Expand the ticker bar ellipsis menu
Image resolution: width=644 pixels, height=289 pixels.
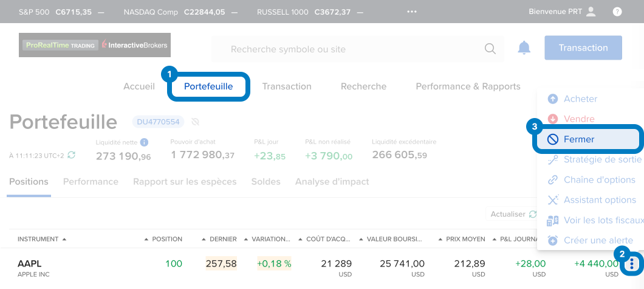pyautogui.click(x=413, y=12)
